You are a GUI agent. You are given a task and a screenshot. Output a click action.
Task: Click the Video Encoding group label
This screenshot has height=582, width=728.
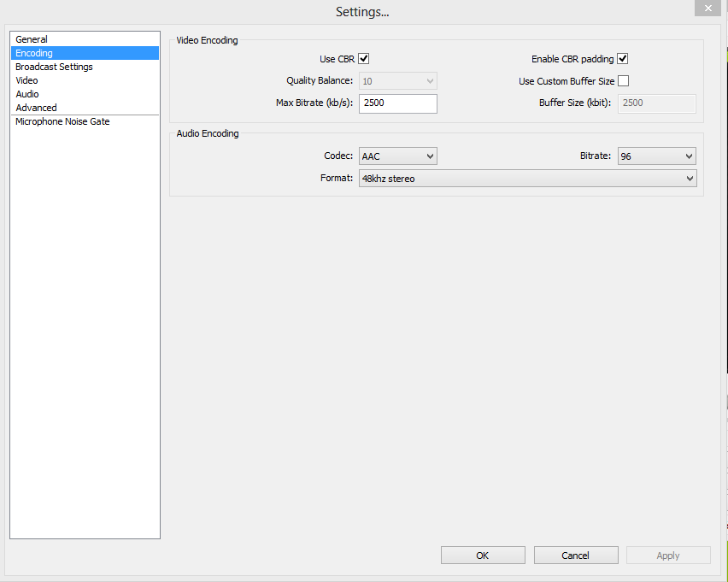[207, 40]
